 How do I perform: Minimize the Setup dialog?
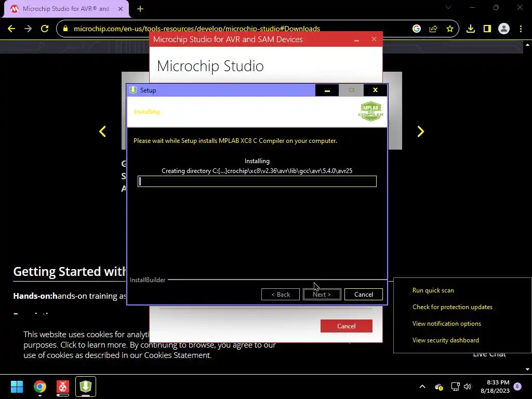pos(327,90)
